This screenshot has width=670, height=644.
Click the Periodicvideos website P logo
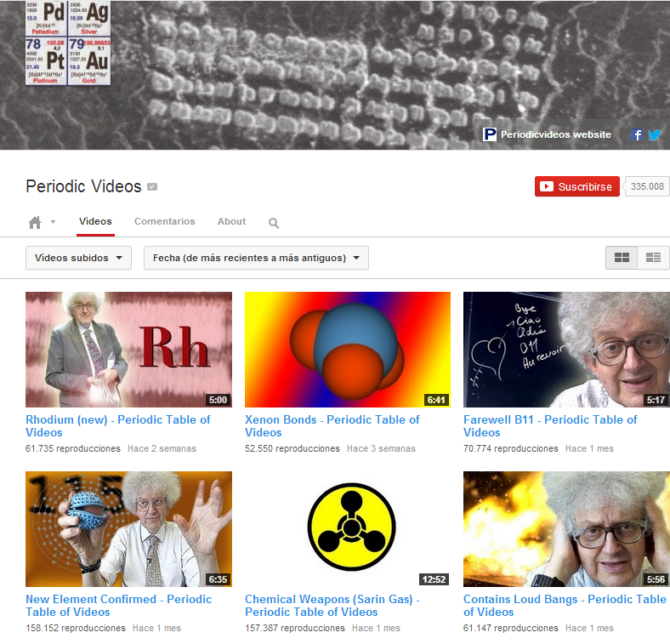(489, 134)
